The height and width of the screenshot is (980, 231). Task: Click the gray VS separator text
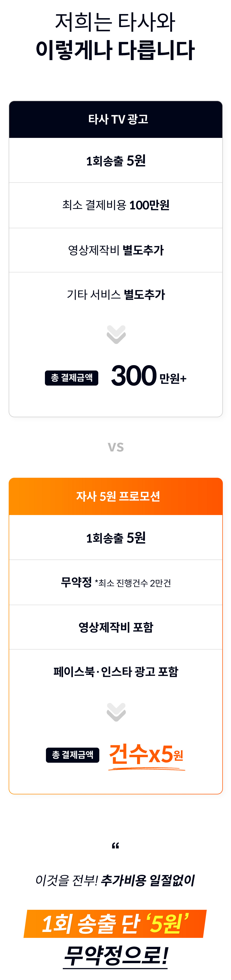[x=116, y=447]
